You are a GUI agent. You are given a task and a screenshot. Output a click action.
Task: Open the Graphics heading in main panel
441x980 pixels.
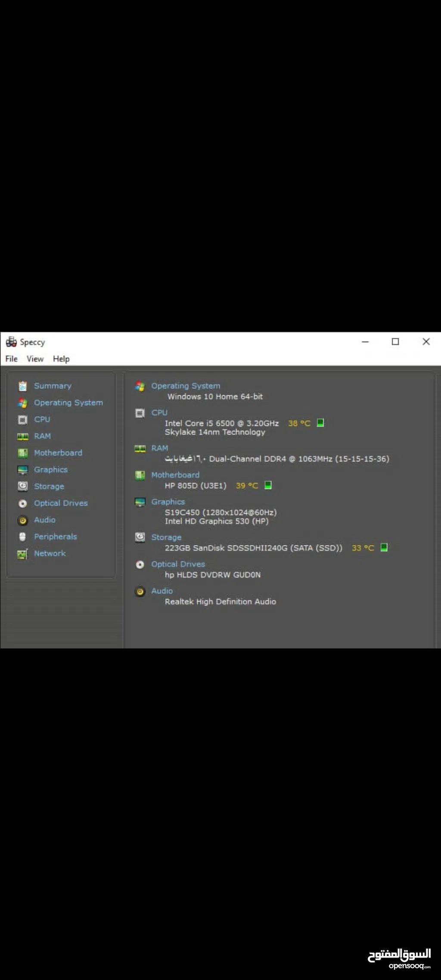tap(168, 502)
